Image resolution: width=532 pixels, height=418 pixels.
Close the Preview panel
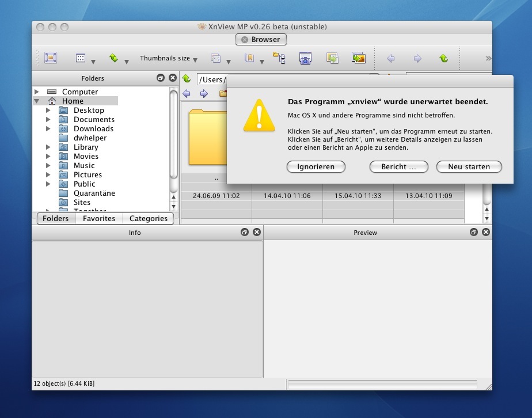point(486,232)
